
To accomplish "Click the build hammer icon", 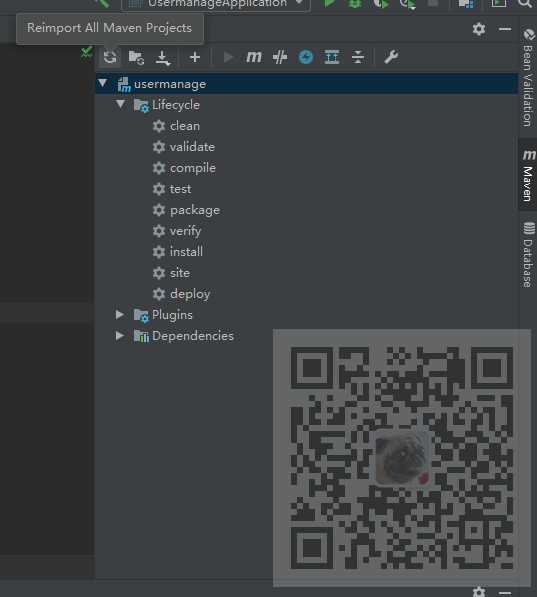I will click(x=102, y=3).
